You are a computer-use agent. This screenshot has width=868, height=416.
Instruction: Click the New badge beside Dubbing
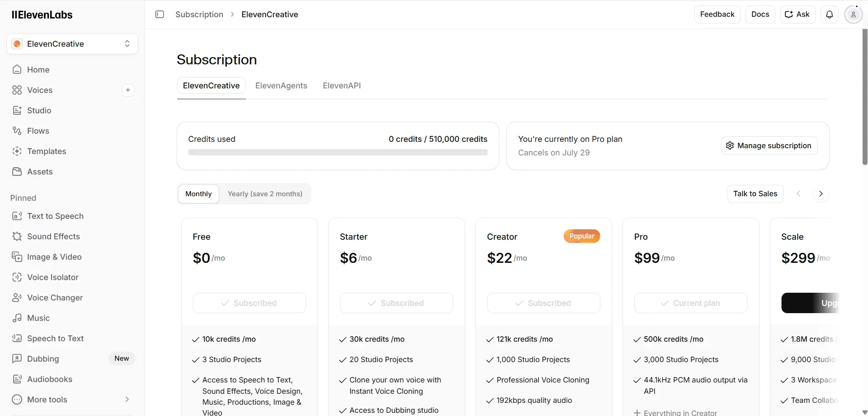coord(122,358)
